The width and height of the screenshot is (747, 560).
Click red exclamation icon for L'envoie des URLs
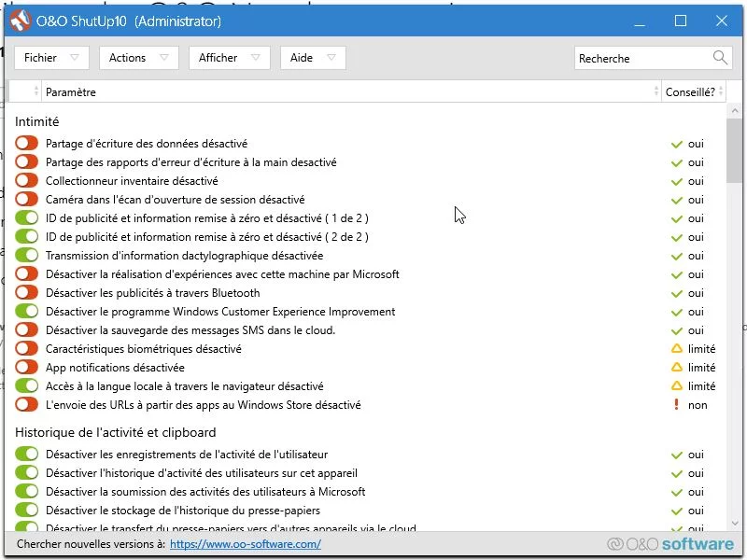click(676, 405)
